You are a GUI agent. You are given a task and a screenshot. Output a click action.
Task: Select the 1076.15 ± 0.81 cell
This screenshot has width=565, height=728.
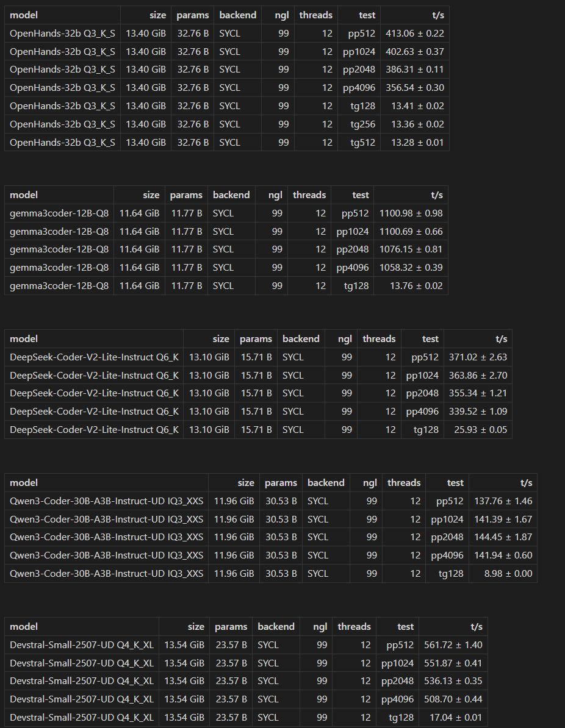[411, 249]
